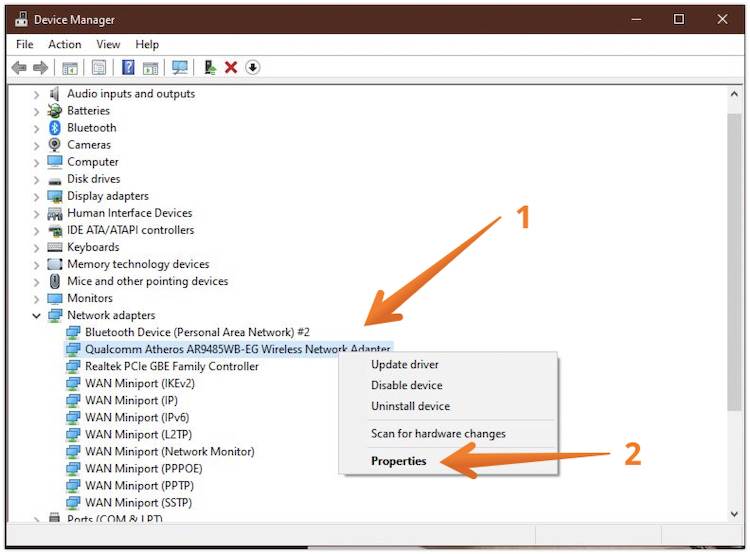The image size is (750, 554).
Task: Expand the Bluetooth category
Action: [x=37, y=128]
